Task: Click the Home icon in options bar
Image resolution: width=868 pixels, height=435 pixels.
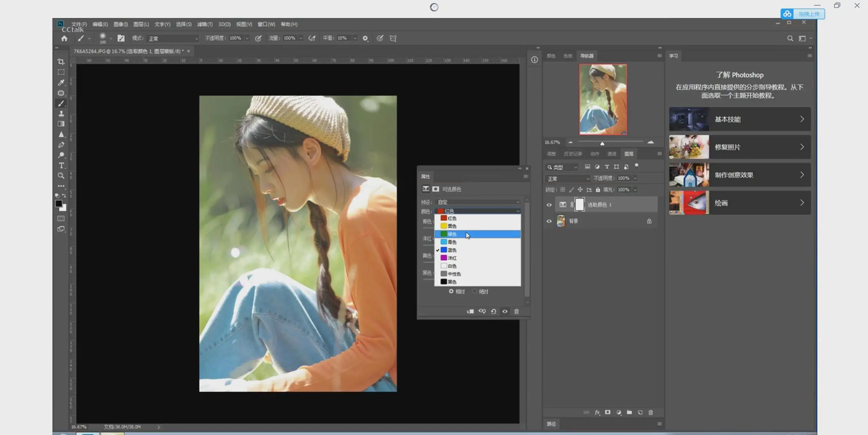Action: pos(64,38)
